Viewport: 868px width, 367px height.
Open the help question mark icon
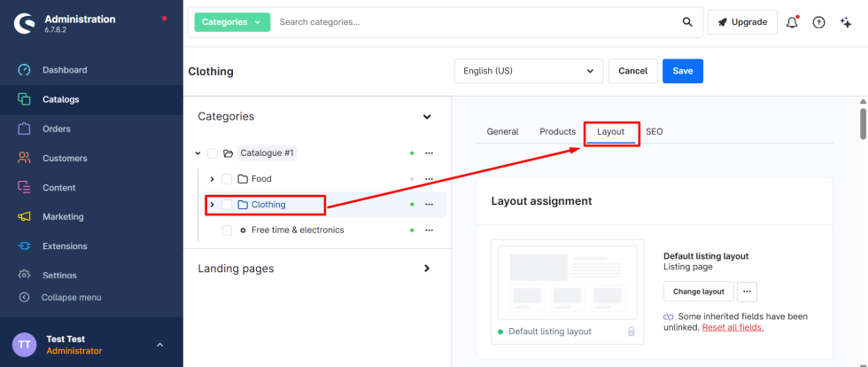click(x=818, y=22)
